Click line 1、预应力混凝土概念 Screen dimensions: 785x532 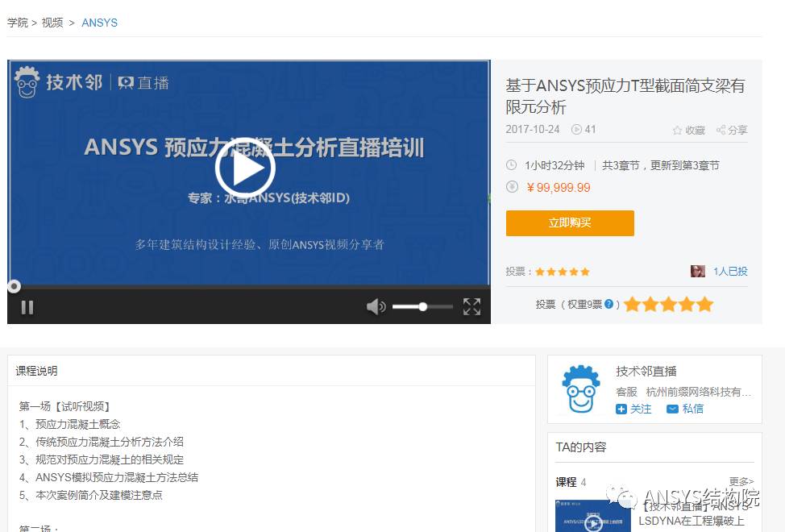pyautogui.click(x=69, y=425)
